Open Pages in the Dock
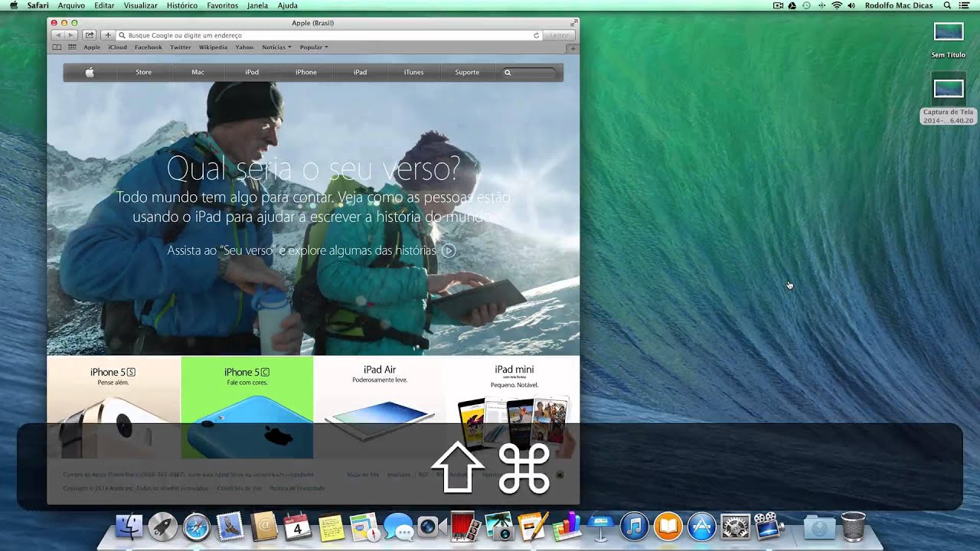 coord(533,527)
